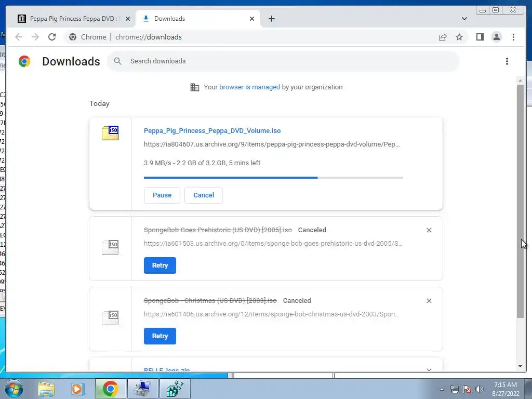Open the Action Center flag icon
The width and height of the screenshot is (532, 399).
point(467,389)
